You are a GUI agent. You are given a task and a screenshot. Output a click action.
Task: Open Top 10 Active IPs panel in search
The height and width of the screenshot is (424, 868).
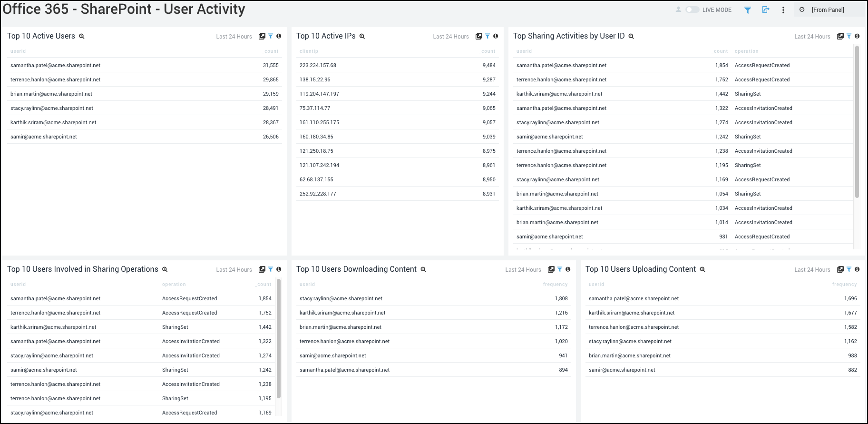pyautogui.click(x=362, y=36)
